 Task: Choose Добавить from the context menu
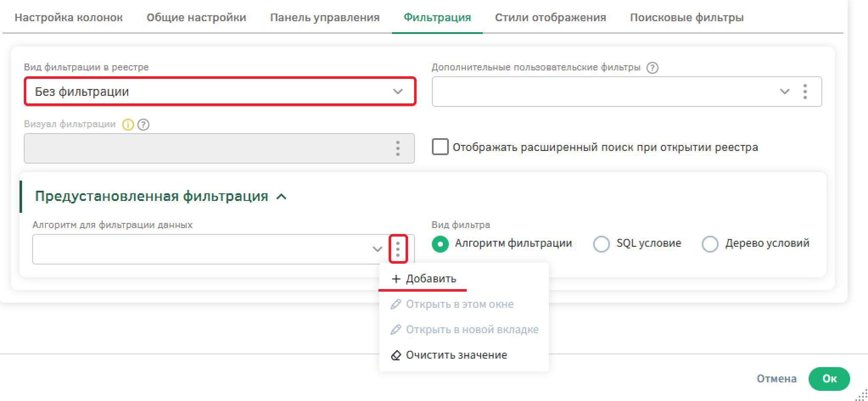430,279
